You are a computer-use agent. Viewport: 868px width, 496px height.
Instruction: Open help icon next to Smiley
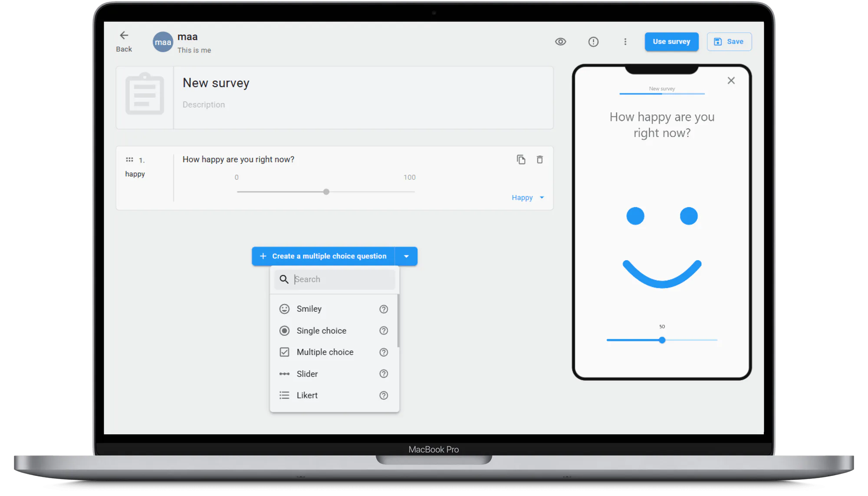pos(383,309)
